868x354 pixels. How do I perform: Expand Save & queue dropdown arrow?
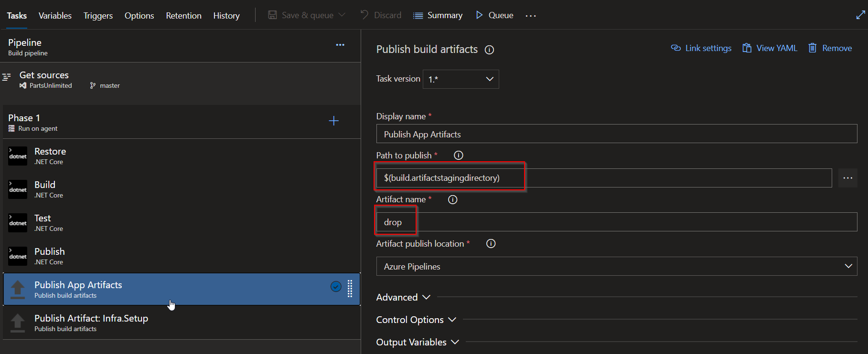(342, 15)
